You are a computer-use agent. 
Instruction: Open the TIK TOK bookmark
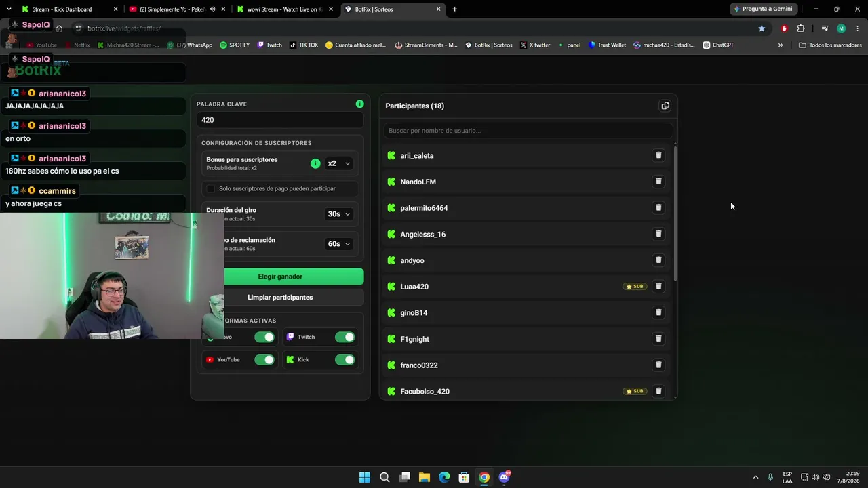coord(304,45)
